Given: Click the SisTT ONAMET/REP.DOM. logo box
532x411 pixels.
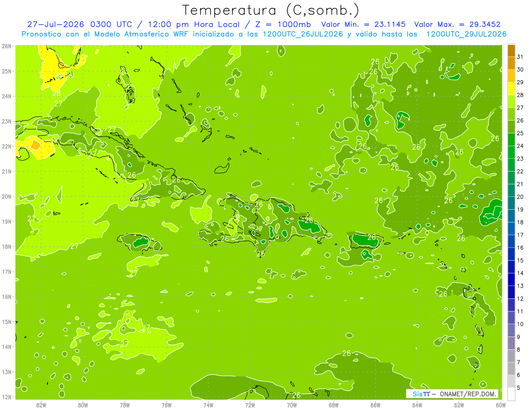Looking at the screenshot, I should point(452,394).
